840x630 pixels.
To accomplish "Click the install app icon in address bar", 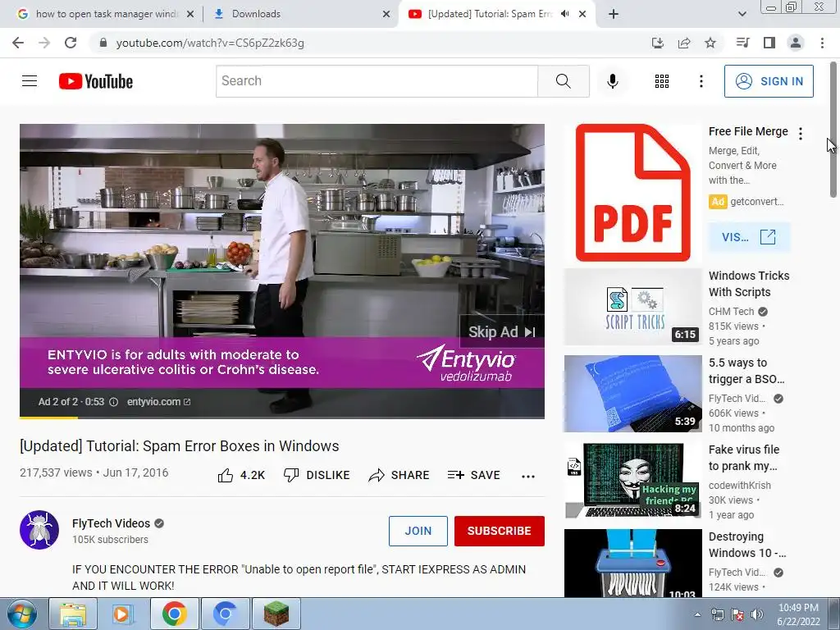I will click(x=657, y=43).
